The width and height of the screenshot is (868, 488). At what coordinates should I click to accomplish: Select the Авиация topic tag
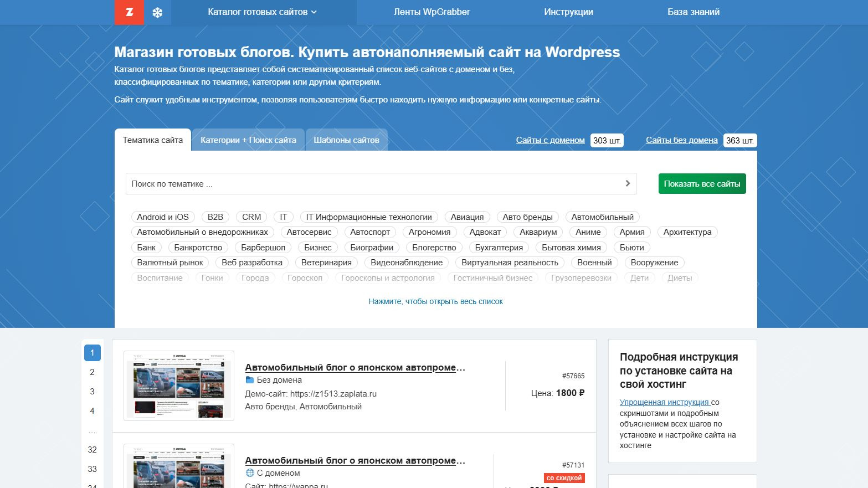click(x=467, y=217)
